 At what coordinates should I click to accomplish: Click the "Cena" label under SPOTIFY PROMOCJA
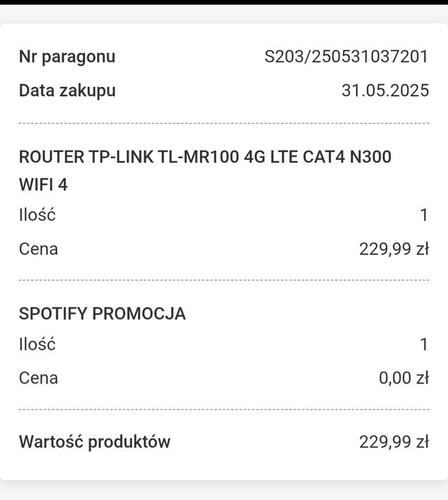click(x=39, y=378)
